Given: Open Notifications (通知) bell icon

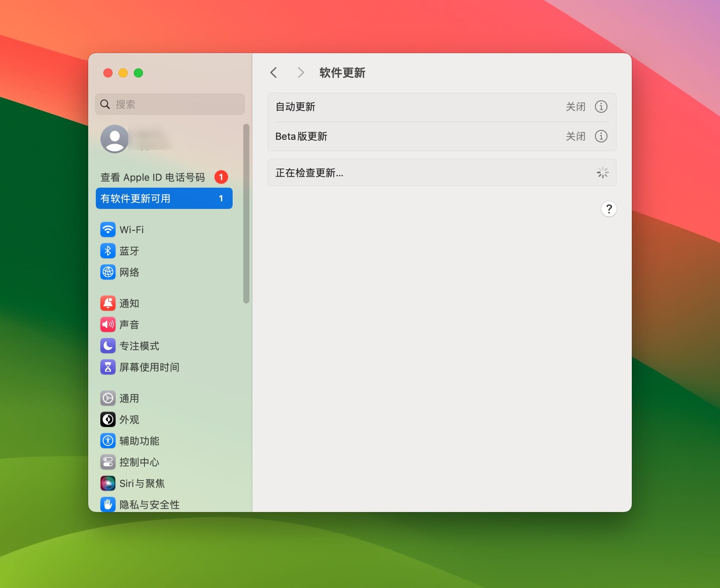Looking at the screenshot, I should [108, 303].
